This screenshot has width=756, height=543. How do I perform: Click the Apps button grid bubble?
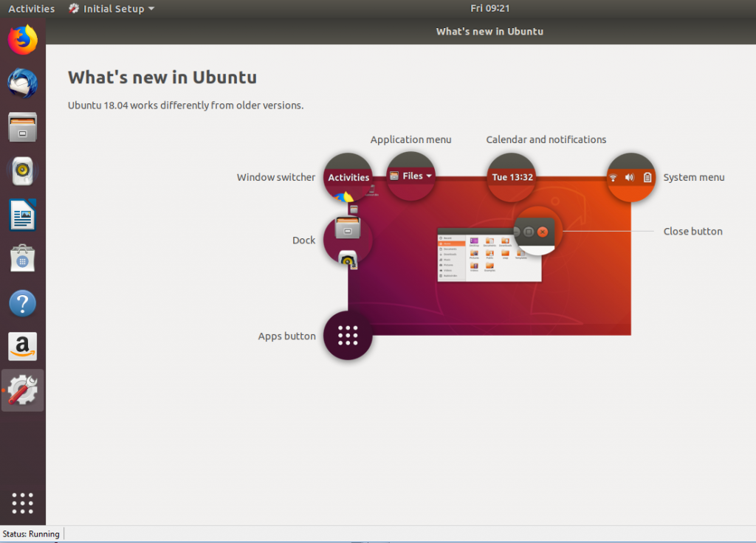point(348,336)
